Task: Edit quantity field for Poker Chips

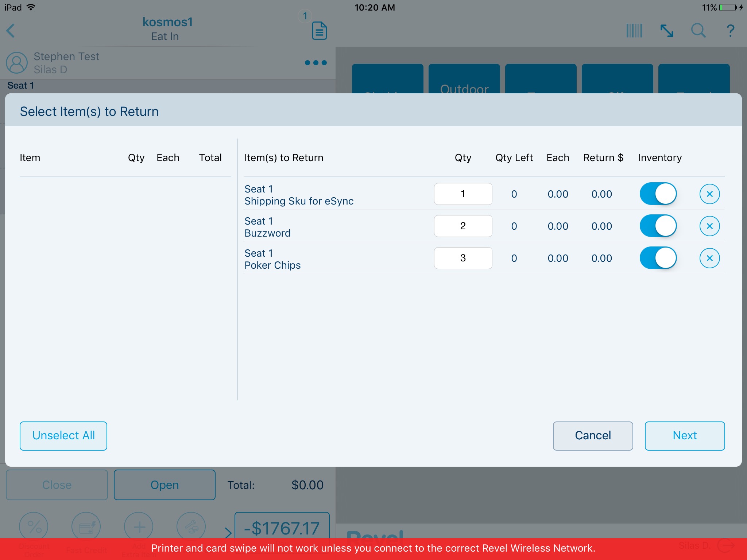Action: (x=463, y=258)
